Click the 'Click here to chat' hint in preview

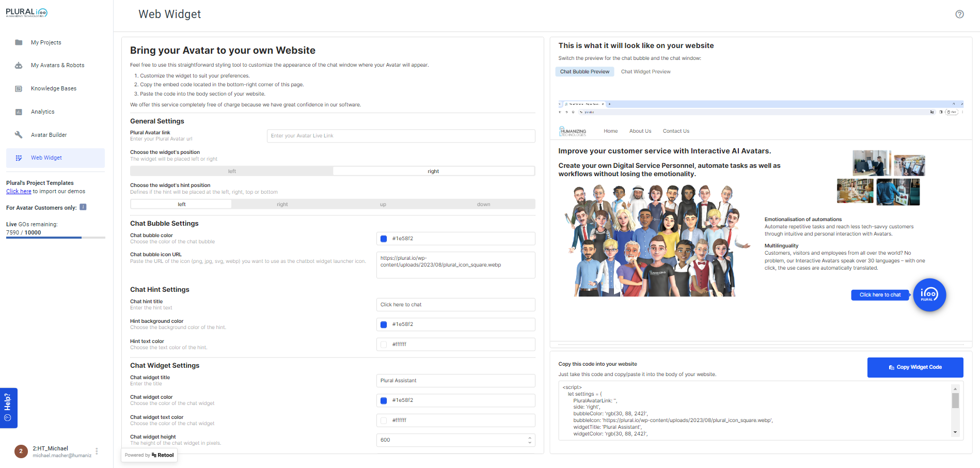tap(880, 295)
